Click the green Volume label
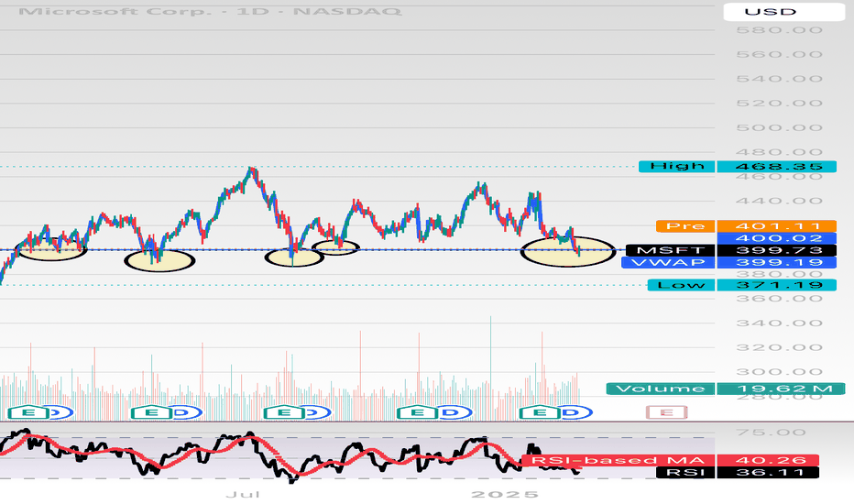The image size is (854, 504). 660,389
